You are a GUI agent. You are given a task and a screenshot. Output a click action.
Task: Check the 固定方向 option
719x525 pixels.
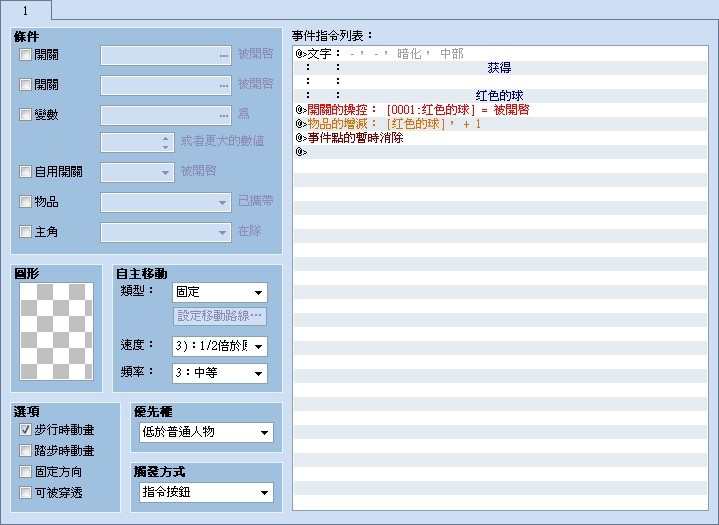click(25, 472)
